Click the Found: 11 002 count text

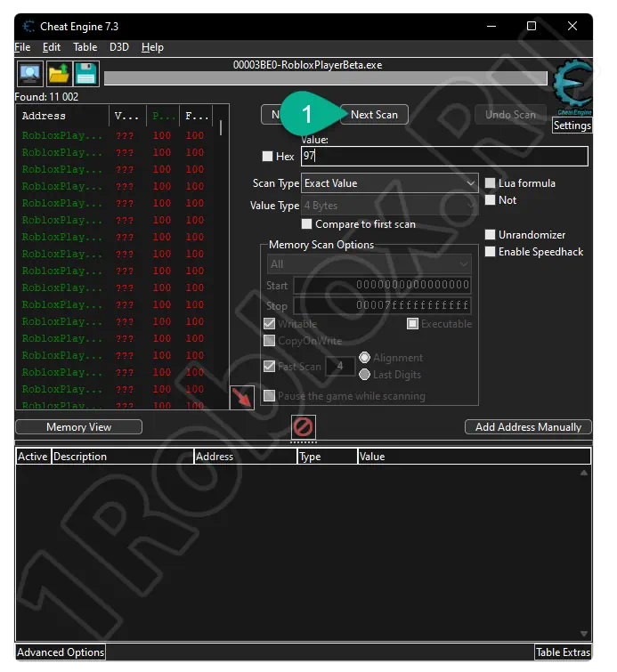[x=46, y=97]
